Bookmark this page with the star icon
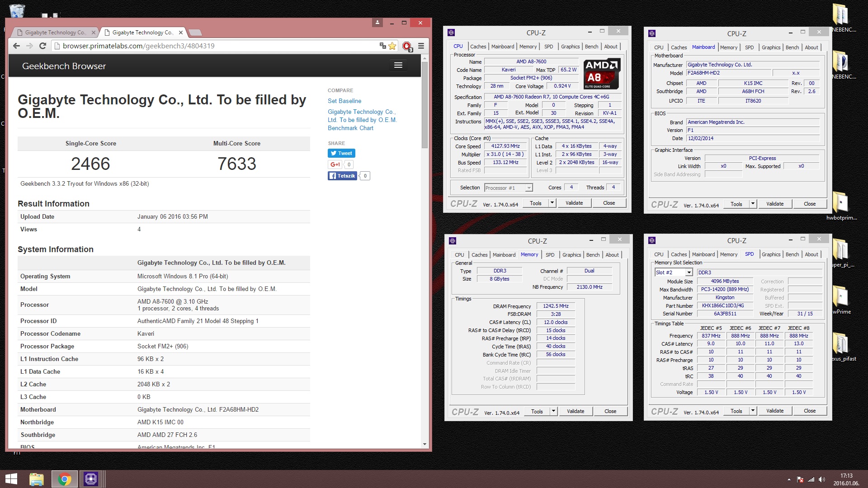The width and height of the screenshot is (868, 488). [392, 46]
